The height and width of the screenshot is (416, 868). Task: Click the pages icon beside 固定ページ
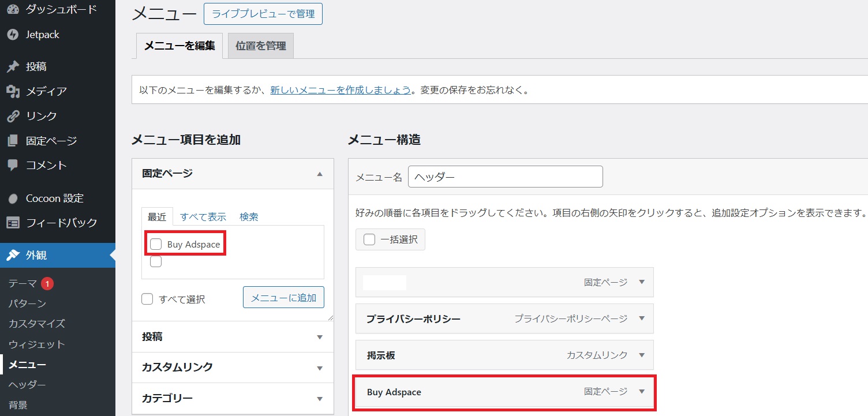pos(13,141)
